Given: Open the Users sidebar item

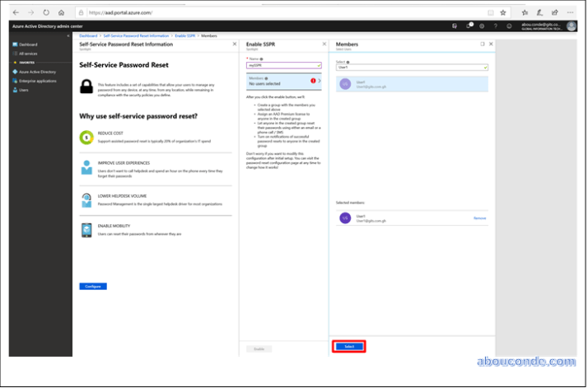Looking at the screenshot, I should pyautogui.click(x=24, y=90).
